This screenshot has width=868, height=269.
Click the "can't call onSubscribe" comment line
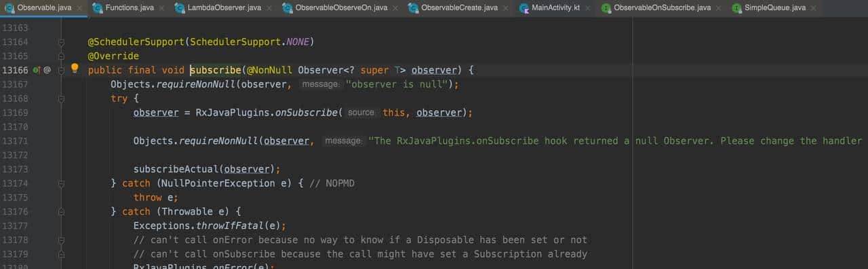(x=360, y=255)
